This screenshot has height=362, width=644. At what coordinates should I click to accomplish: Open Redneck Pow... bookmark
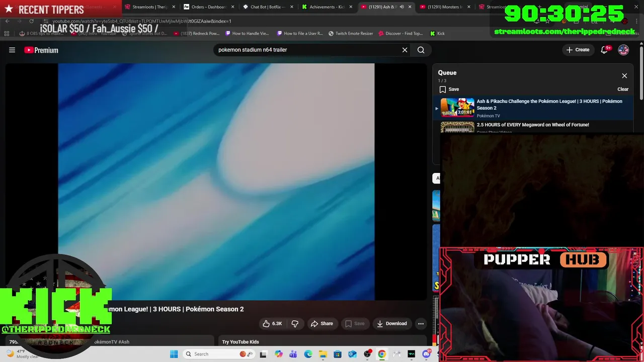point(196,34)
